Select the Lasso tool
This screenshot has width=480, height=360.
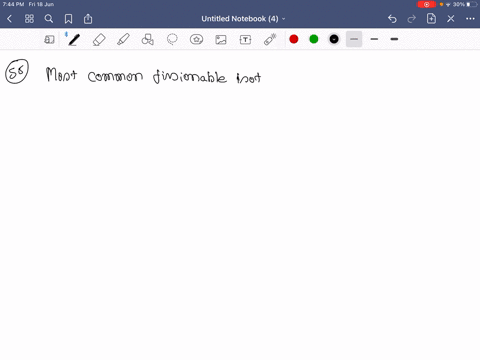tap(172, 39)
